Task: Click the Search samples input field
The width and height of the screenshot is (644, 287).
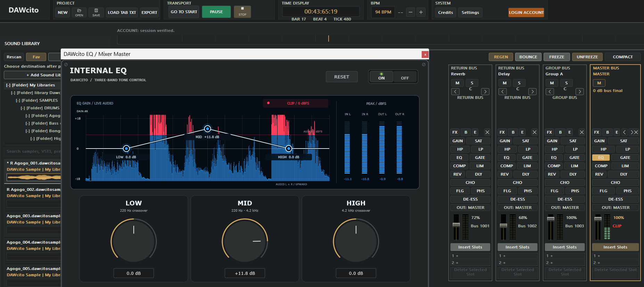Action: (x=33, y=151)
